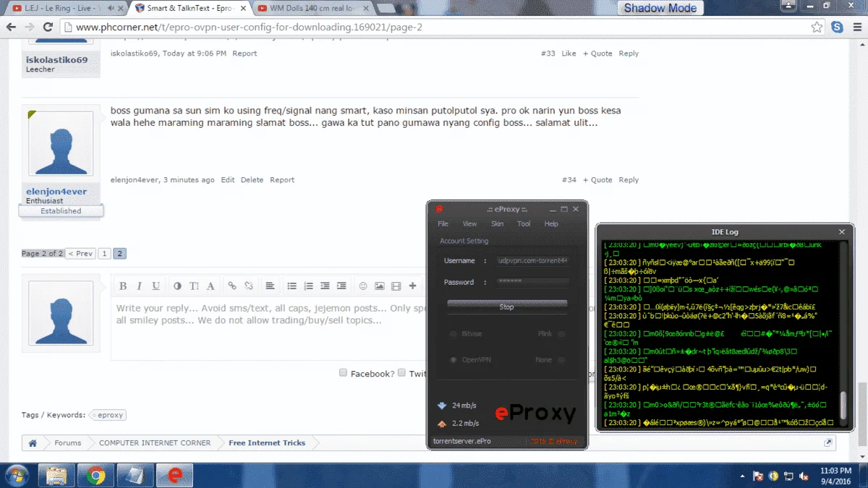Select the Plink radio option in eProxy

click(x=561, y=334)
